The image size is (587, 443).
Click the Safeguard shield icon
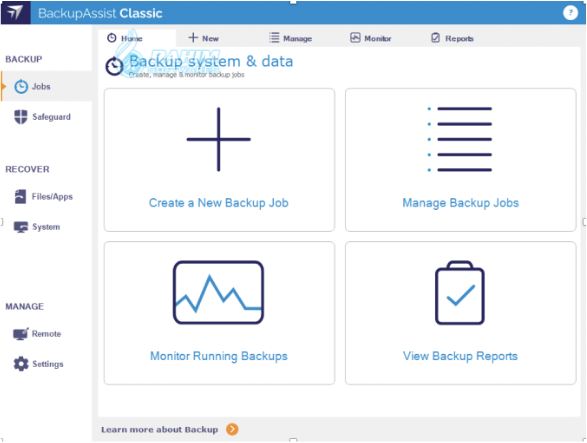(21, 117)
